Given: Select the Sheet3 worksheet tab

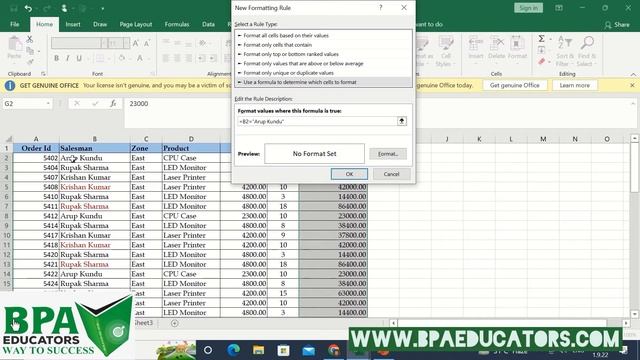Looking at the screenshot, I should (x=143, y=323).
